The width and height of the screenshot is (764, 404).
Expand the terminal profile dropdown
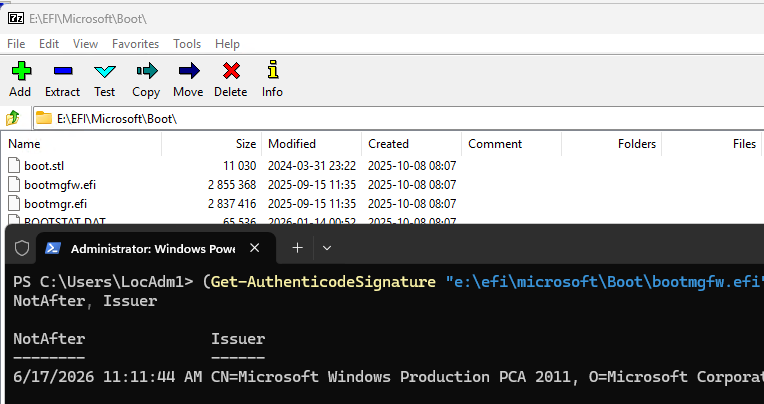pyautogui.click(x=327, y=248)
